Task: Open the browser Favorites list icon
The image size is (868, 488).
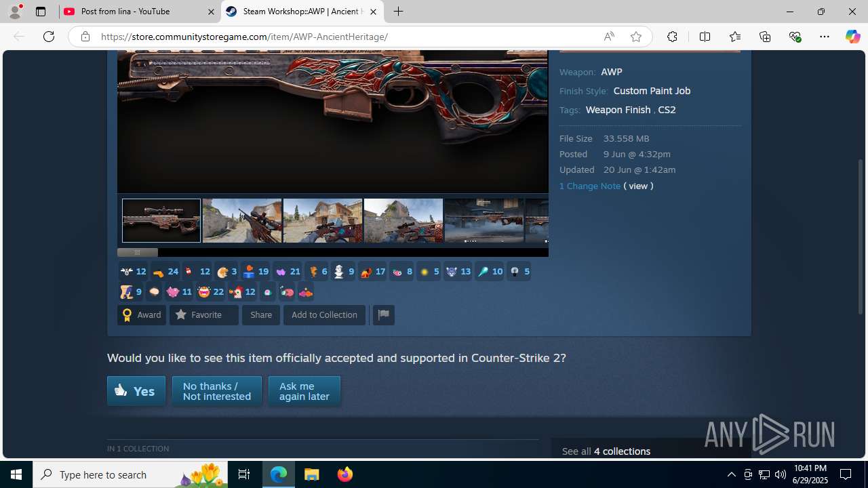Action: (735, 37)
